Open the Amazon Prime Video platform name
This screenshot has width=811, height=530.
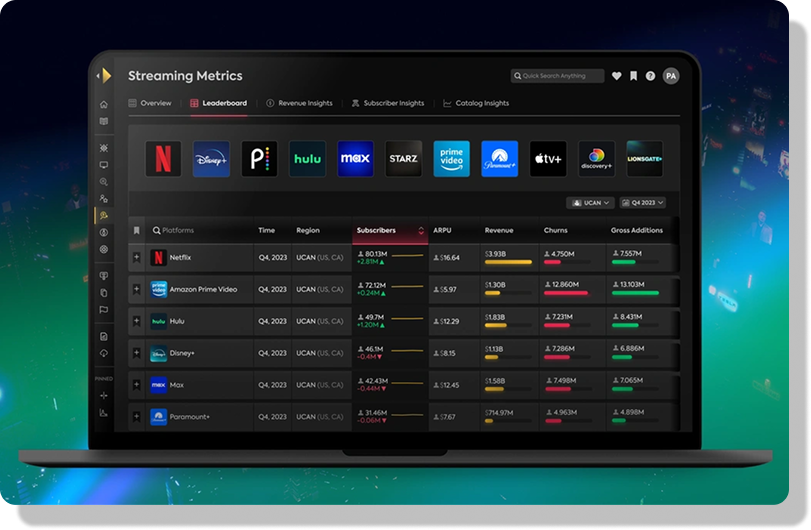pyautogui.click(x=203, y=290)
